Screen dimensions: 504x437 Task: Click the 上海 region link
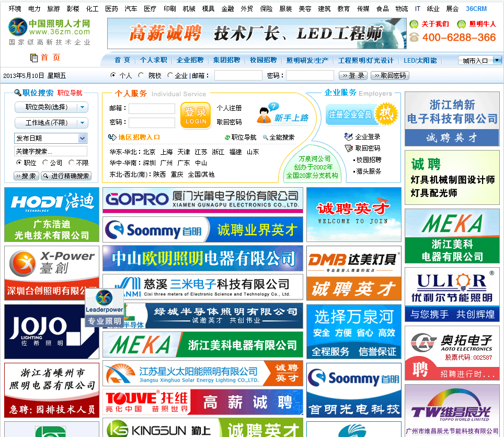tap(166, 152)
